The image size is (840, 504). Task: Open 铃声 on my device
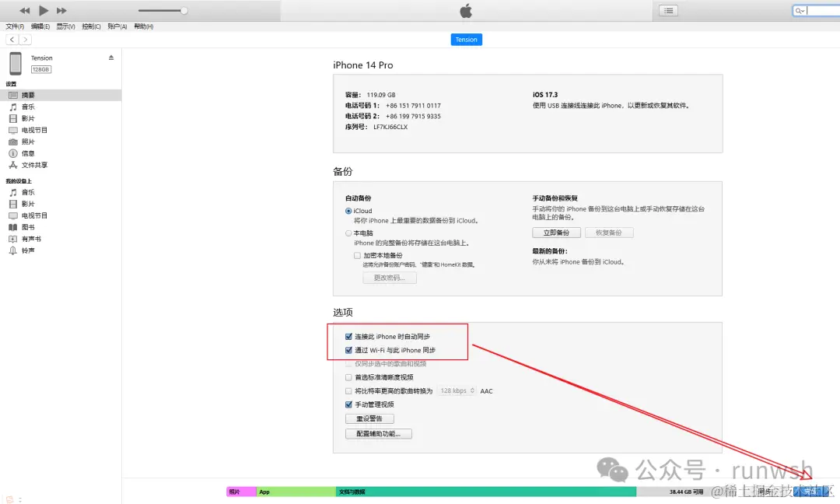[x=61, y=250]
